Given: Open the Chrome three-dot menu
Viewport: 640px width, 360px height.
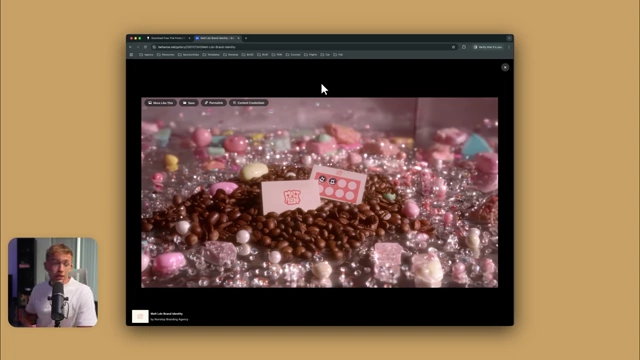Looking at the screenshot, I should click(509, 47).
